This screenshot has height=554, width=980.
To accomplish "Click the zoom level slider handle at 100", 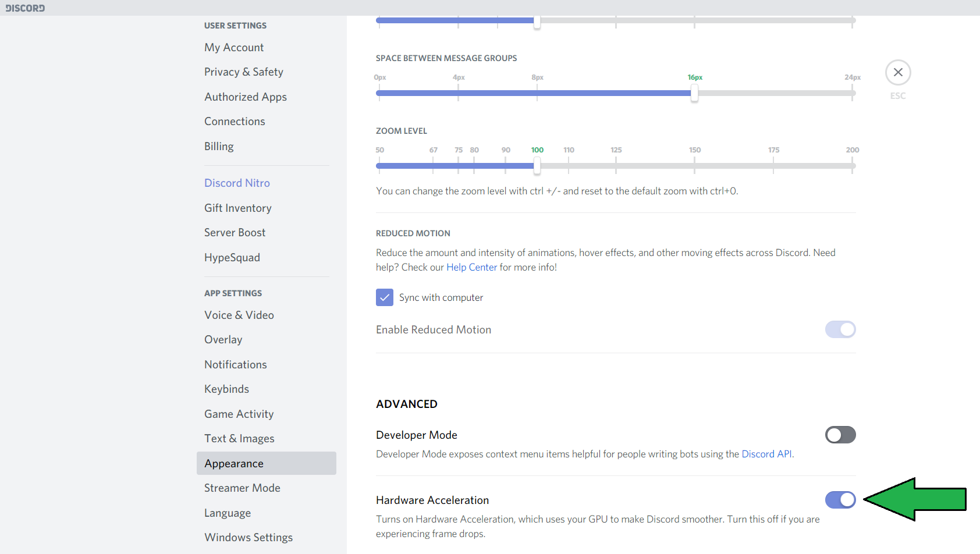I will [537, 166].
